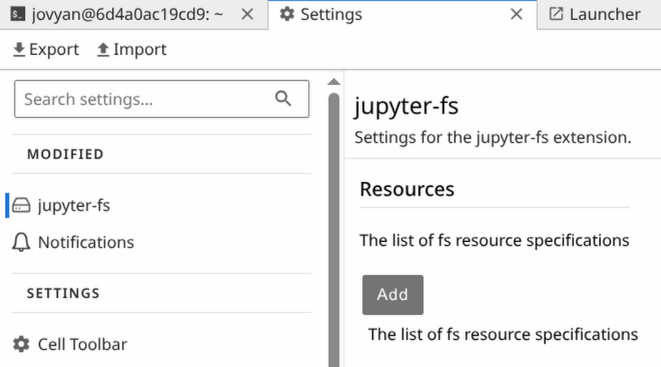
Task: Click the jupyter-fs drive icon
Action: (21, 205)
